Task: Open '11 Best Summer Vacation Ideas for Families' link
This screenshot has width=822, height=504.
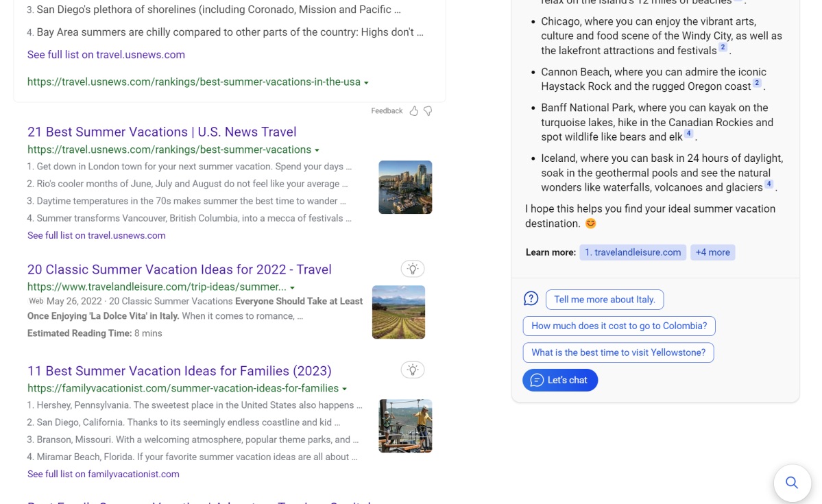Action: 179,371
